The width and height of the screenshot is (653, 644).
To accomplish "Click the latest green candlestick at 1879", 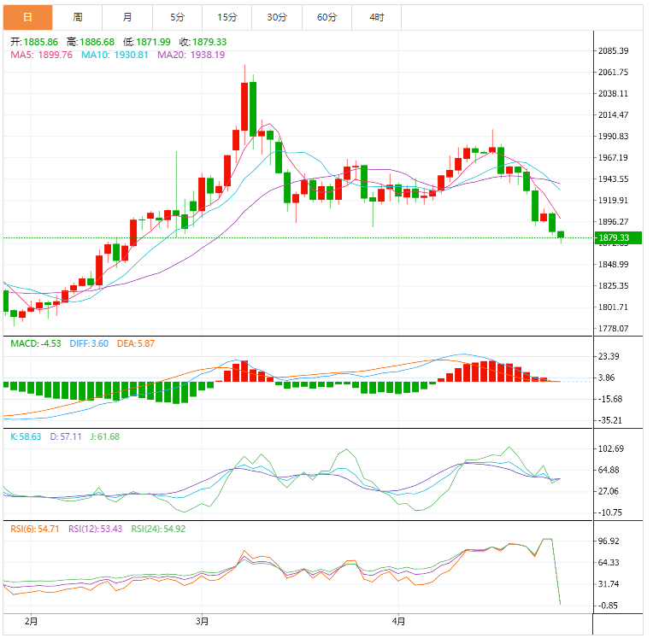I will click(561, 234).
